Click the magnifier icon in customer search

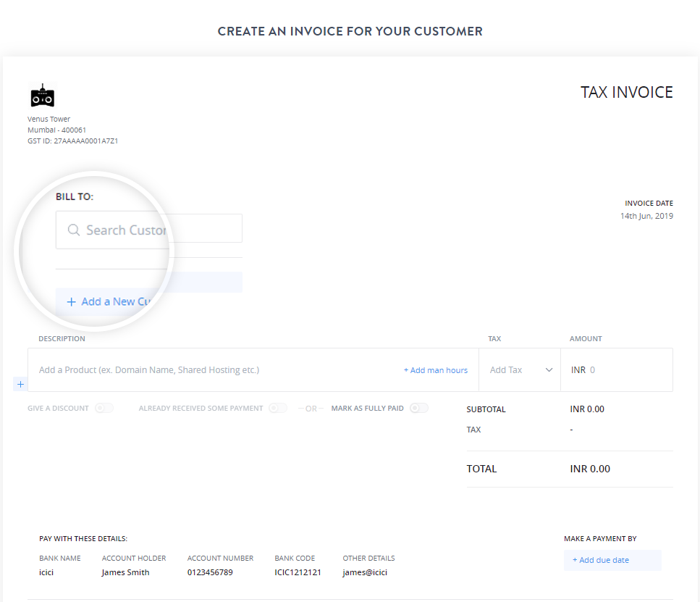[73, 230]
